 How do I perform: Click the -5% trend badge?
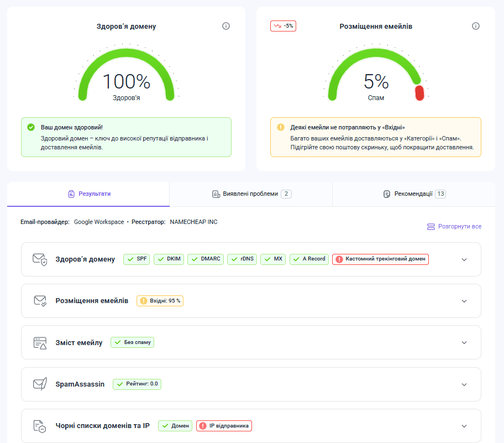pos(283,26)
